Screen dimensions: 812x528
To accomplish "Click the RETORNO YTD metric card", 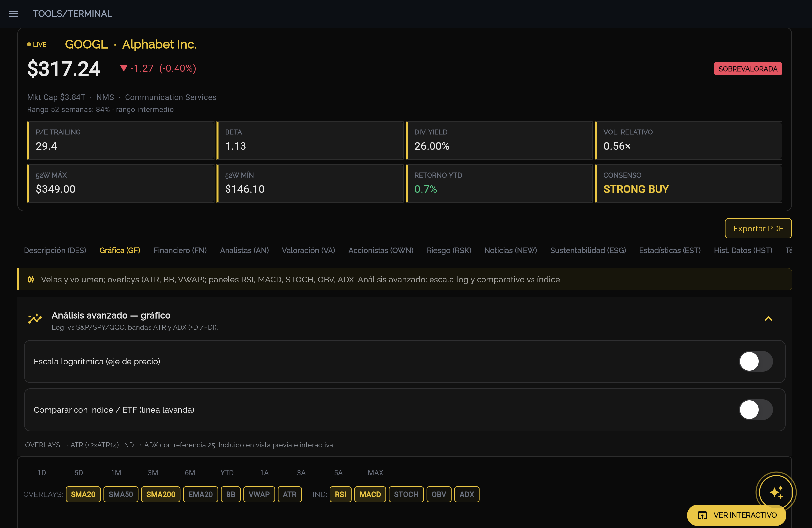I will click(x=499, y=183).
